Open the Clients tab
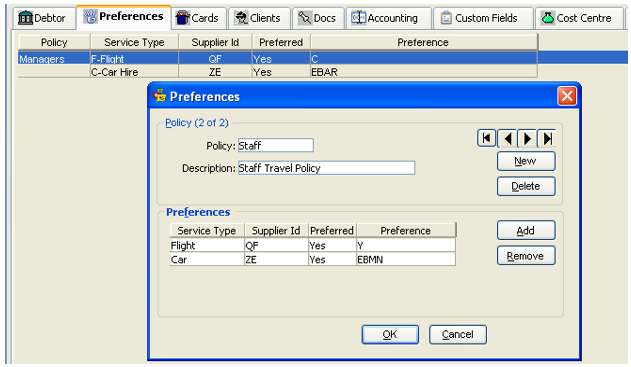Viewport: 631px width, 367px height. (x=259, y=18)
